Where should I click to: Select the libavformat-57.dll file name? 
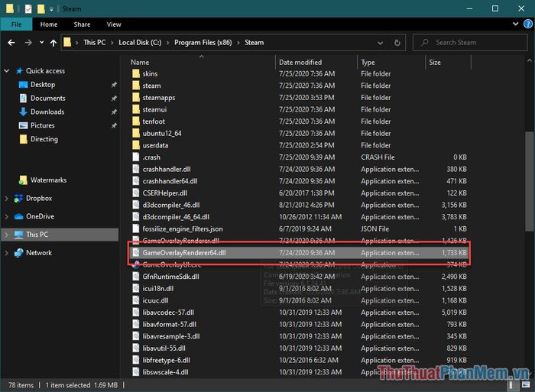pyautogui.click(x=169, y=325)
